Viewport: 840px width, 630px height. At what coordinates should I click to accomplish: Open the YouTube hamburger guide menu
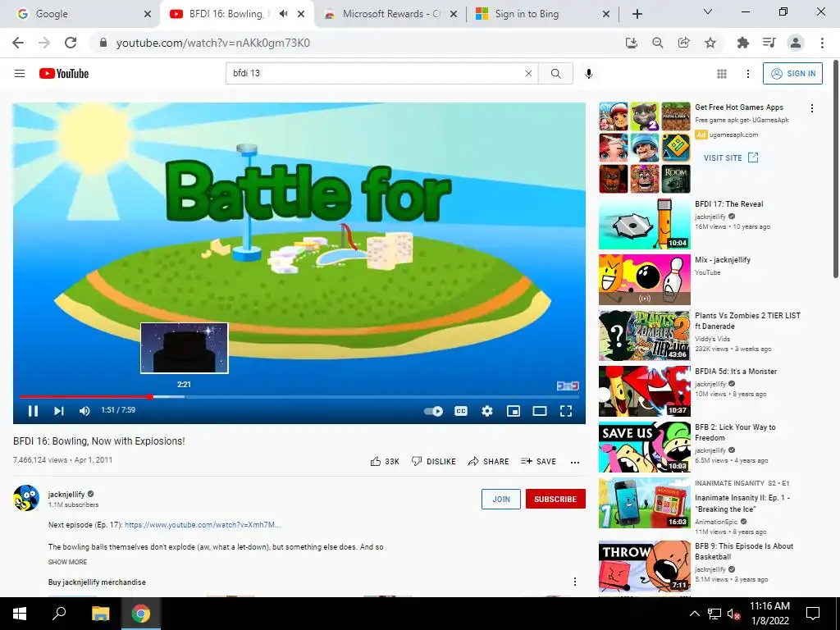pos(20,73)
